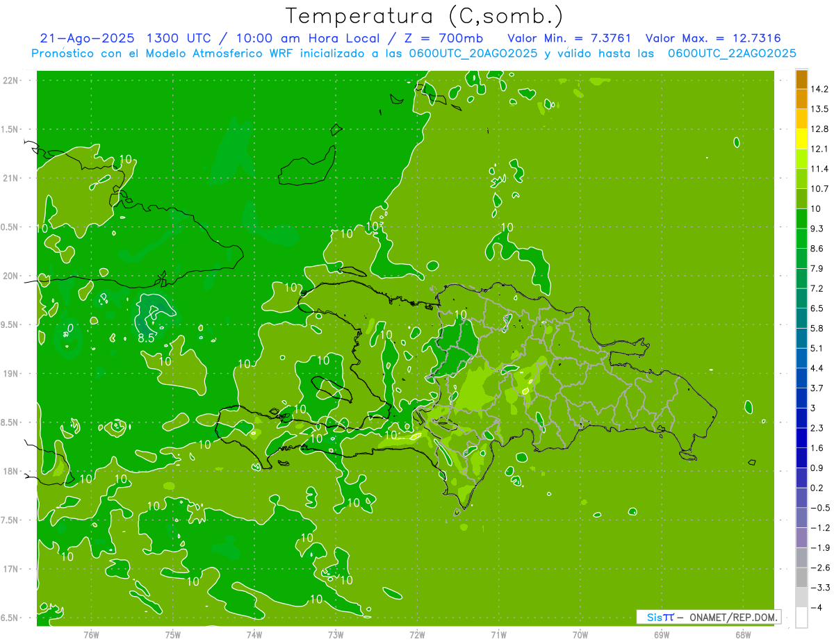The width and height of the screenshot is (834, 644).
Task: Click the "22N" latitude axis label
Action: pyautogui.click(x=10, y=81)
